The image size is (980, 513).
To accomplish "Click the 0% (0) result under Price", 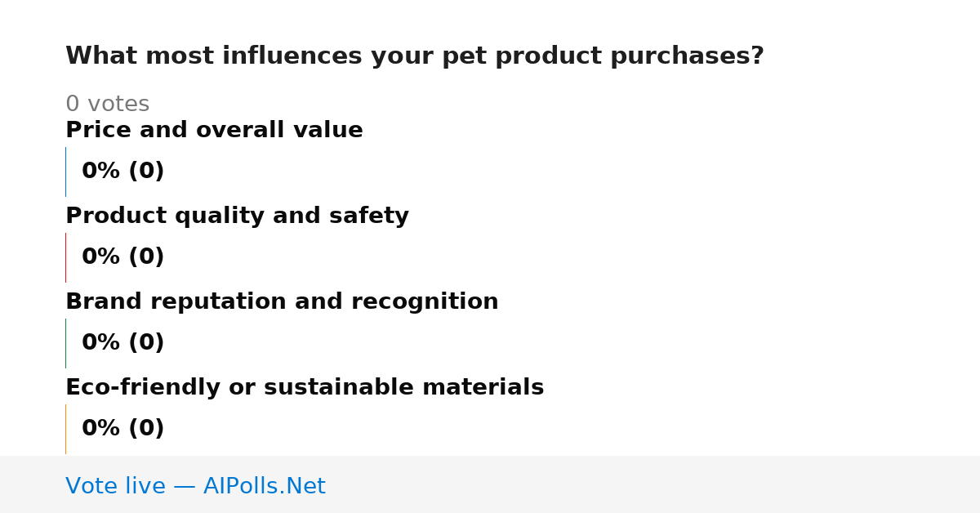I will click(123, 172).
